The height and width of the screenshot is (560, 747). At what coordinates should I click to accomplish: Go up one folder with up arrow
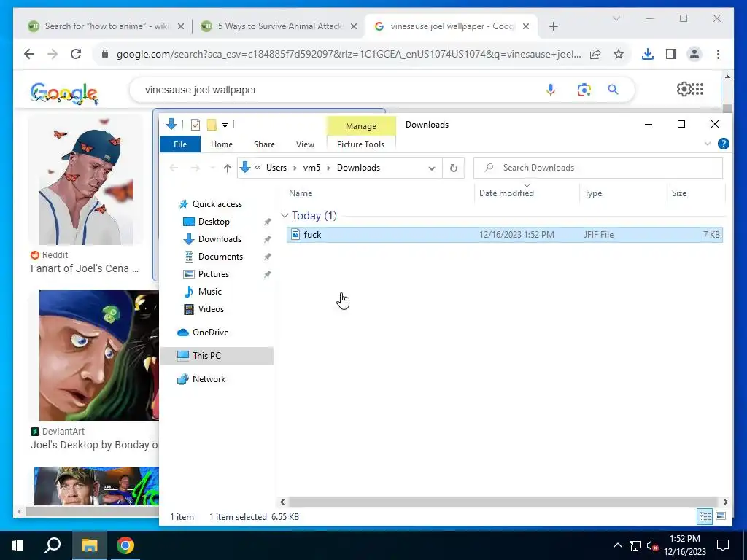[x=228, y=168]
